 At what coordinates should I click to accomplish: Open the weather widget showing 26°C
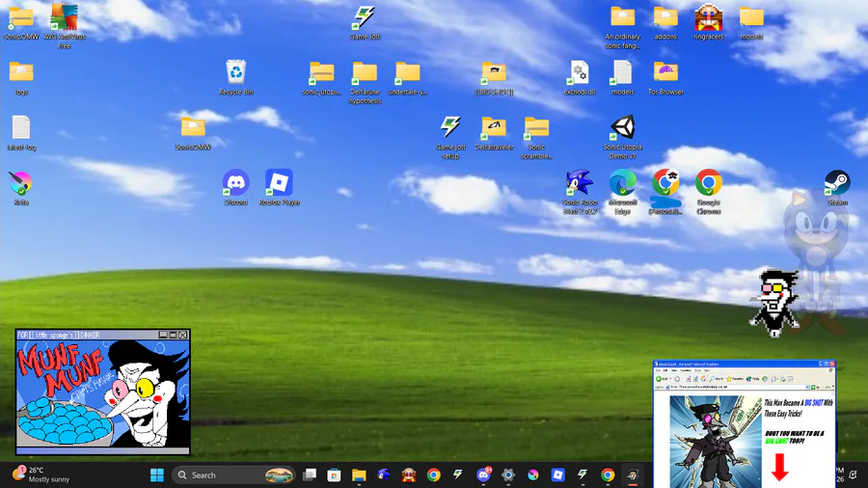42,474
